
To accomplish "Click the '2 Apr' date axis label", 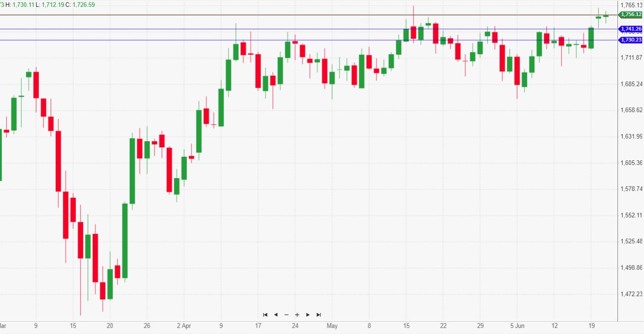I will pos(183,326).
